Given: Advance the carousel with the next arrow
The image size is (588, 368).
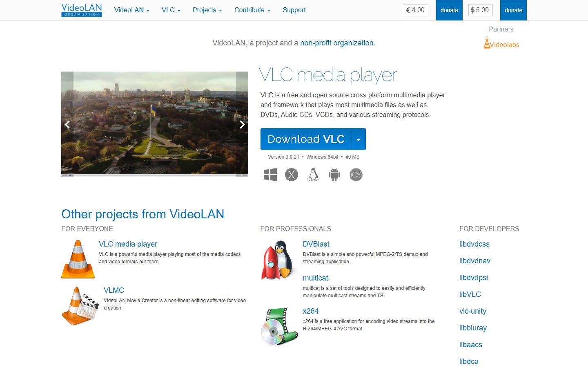Looking at the screenshot, I should tap(242, 124).
